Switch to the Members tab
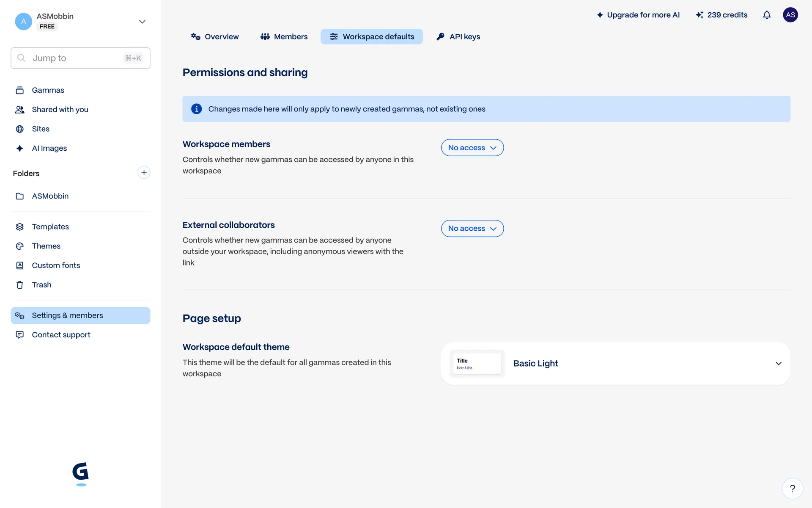 pyautogui.click(x=284, y=37)
